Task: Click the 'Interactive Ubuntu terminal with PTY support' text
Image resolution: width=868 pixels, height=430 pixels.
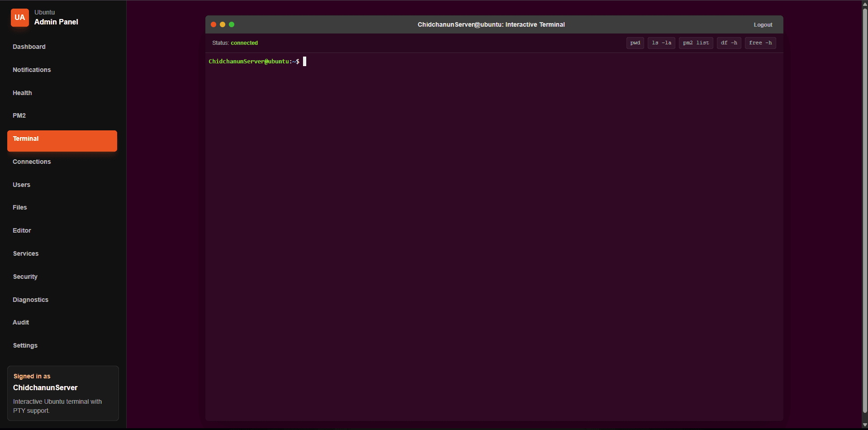Action: [57, 406]
